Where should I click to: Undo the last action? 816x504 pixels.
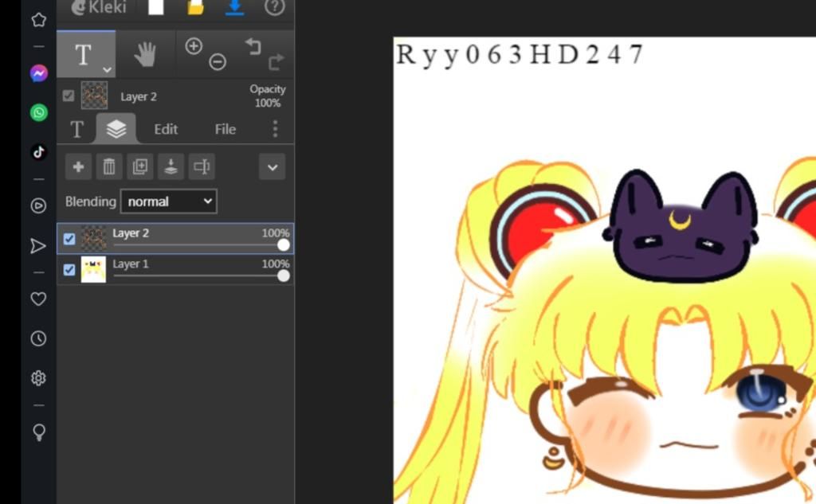tap(253, 46)
